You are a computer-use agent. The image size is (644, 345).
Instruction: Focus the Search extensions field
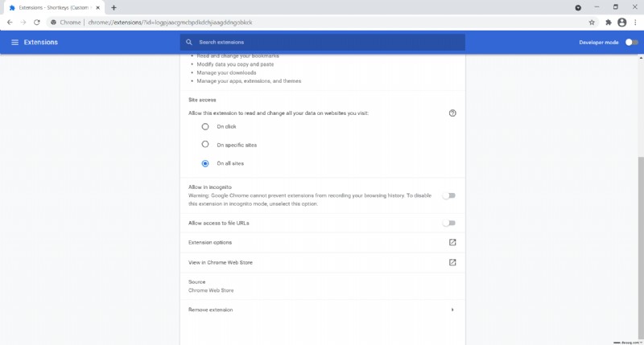(323, 43)
